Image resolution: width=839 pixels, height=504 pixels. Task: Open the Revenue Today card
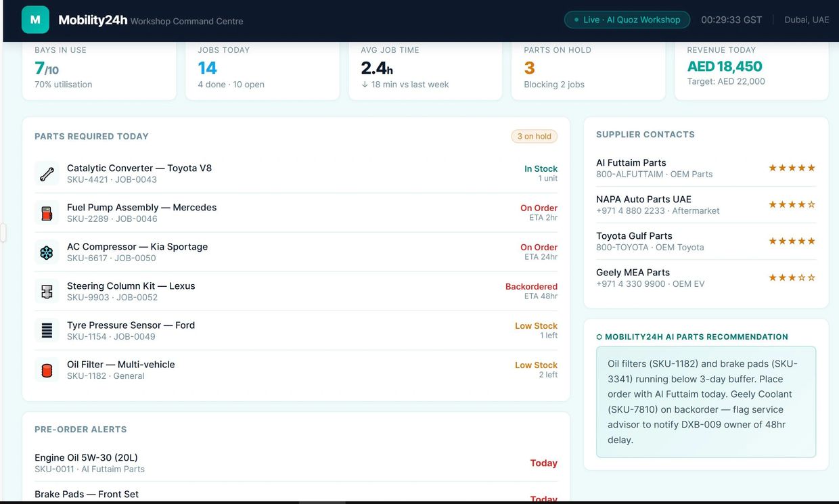pyautogui.click(x=752, y=71)
